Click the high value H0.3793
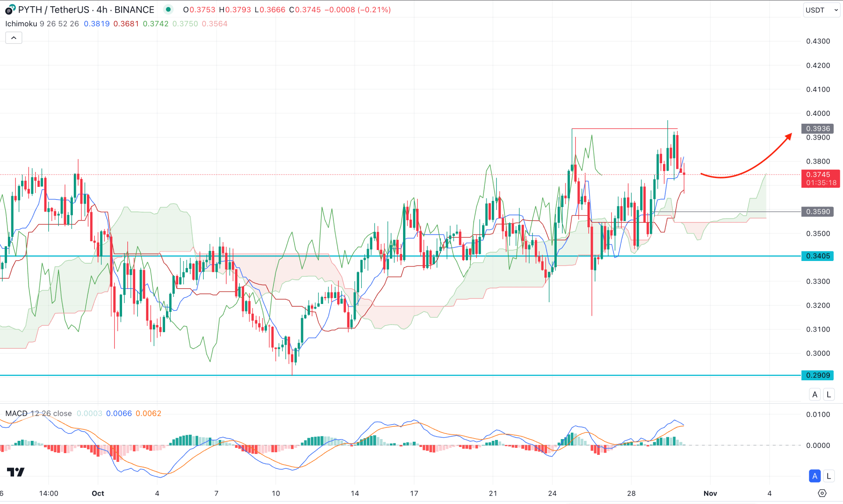This screenshot has width=843, height=504. 235,9
